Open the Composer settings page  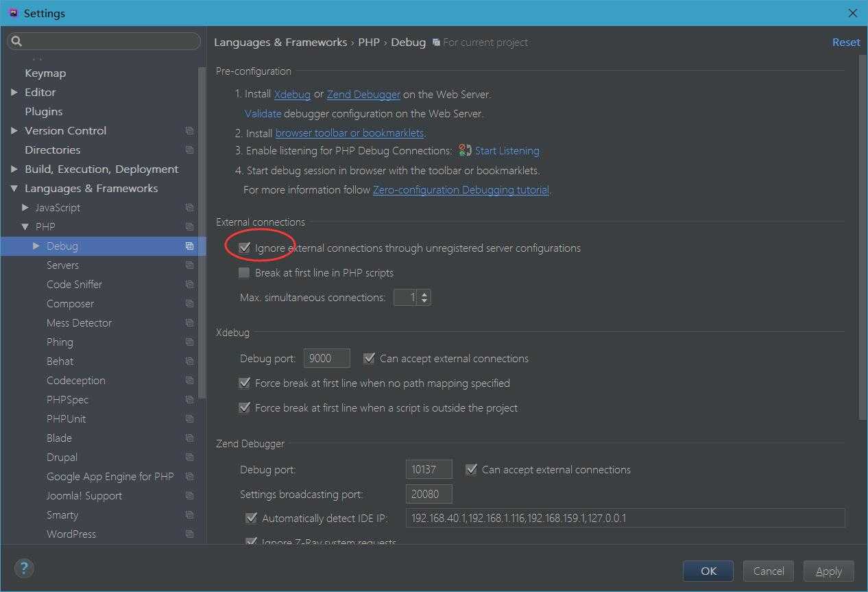coord(71,303)
